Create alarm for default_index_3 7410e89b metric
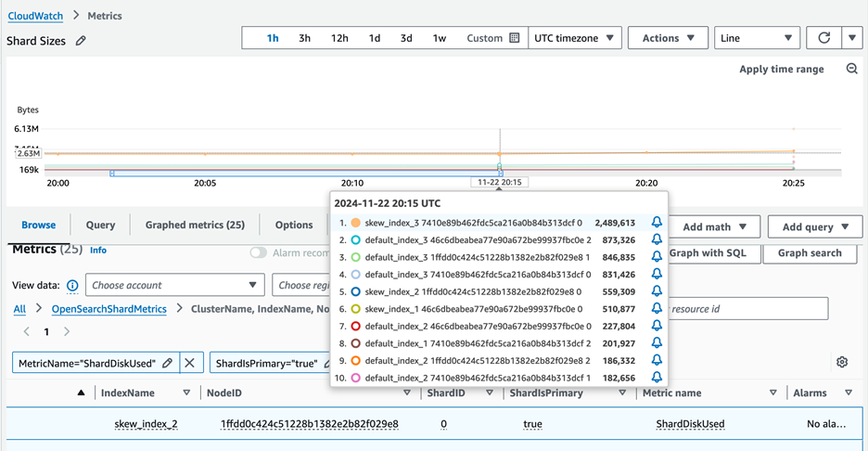Viewport: 868px width, 451px height. click(x=657, y=274)
